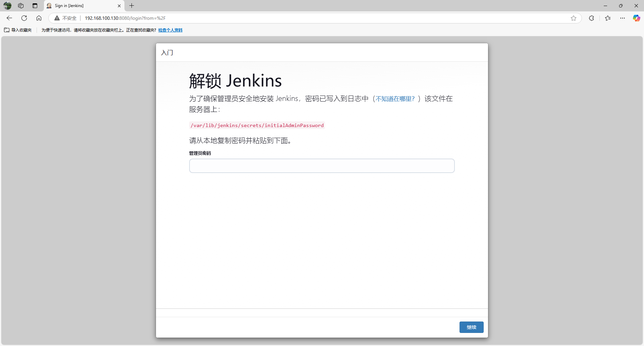Focus the 管理员密码 password field
The width and height of the screenshot is (644, 346).
coord(322,166)
